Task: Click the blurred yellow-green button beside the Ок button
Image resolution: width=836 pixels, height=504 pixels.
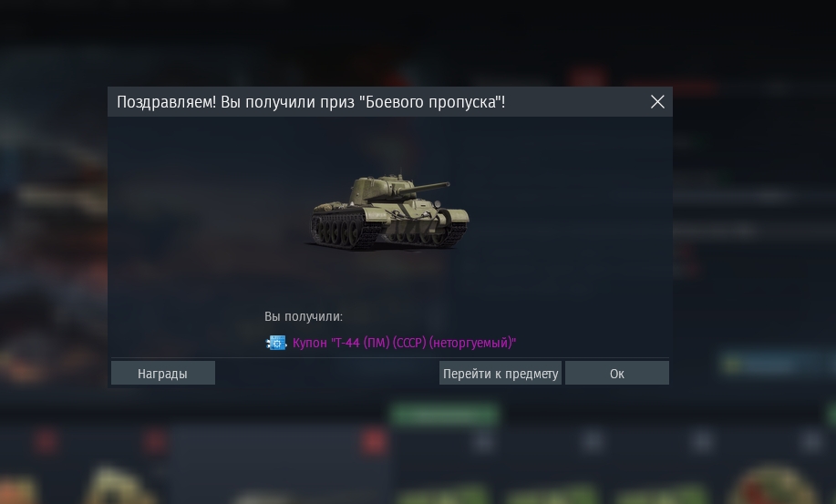Action: tap(768, 365)
